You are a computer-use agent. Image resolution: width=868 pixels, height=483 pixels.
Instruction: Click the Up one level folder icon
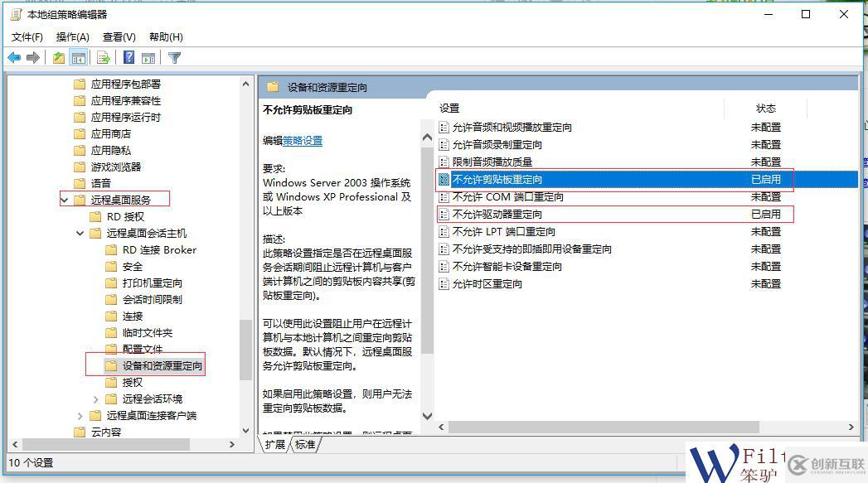point(59,57)
